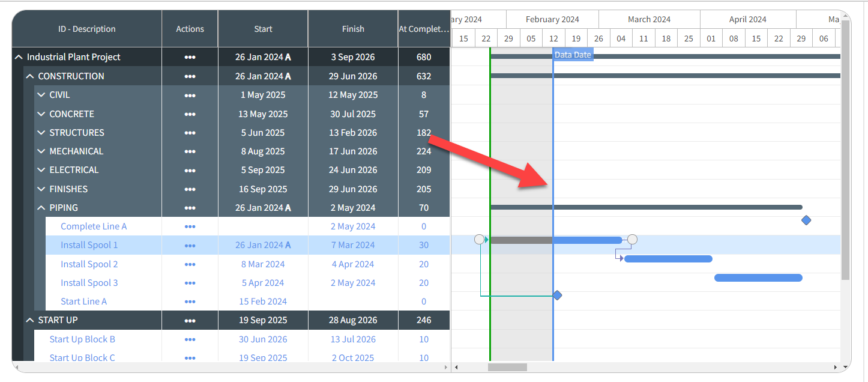Expand the CIVIL group
Screen dimensions: 868x382
click(41, 95)
